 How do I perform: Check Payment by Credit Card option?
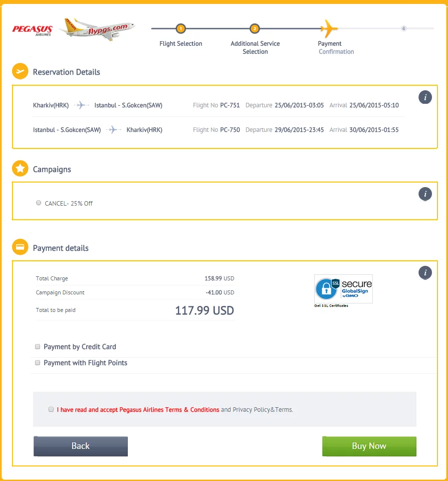(x=38, y=347)
